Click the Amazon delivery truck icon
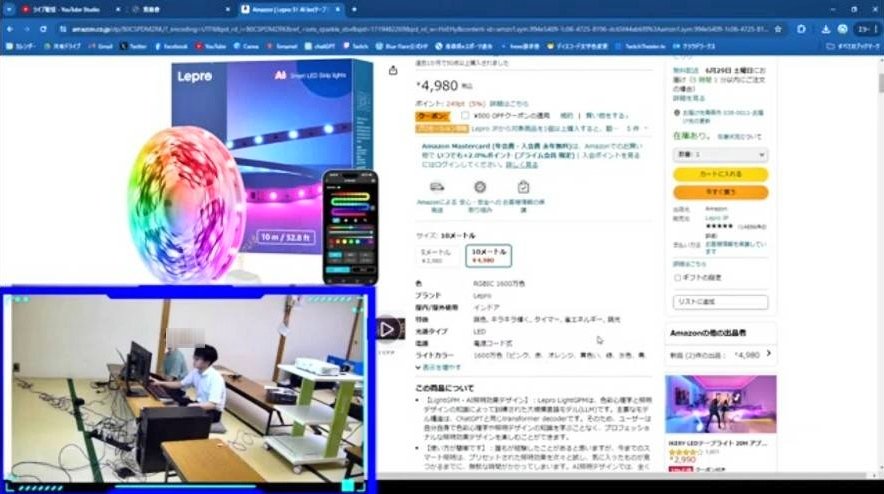884x494 pixels. (437, 187)
